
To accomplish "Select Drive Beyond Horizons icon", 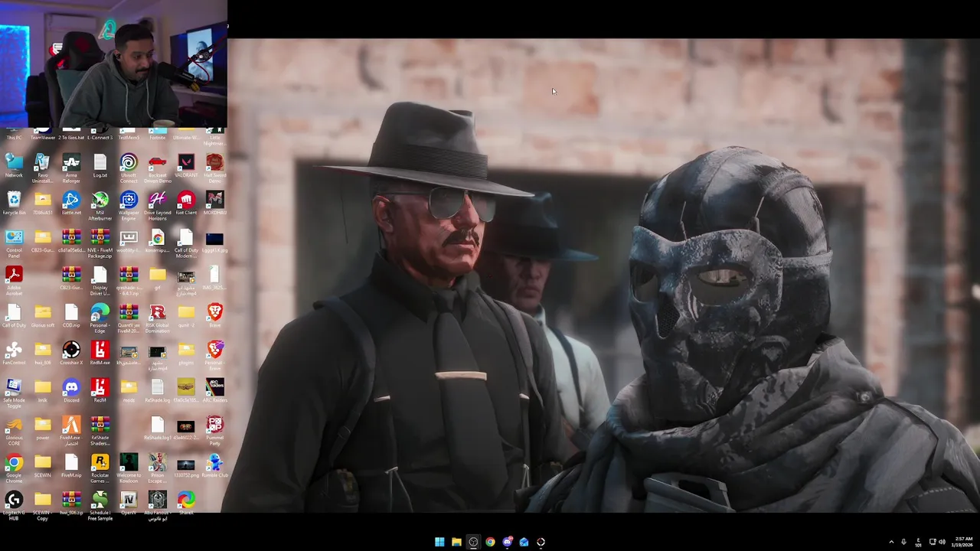I will pyautogui.click(x=157, y=206).
